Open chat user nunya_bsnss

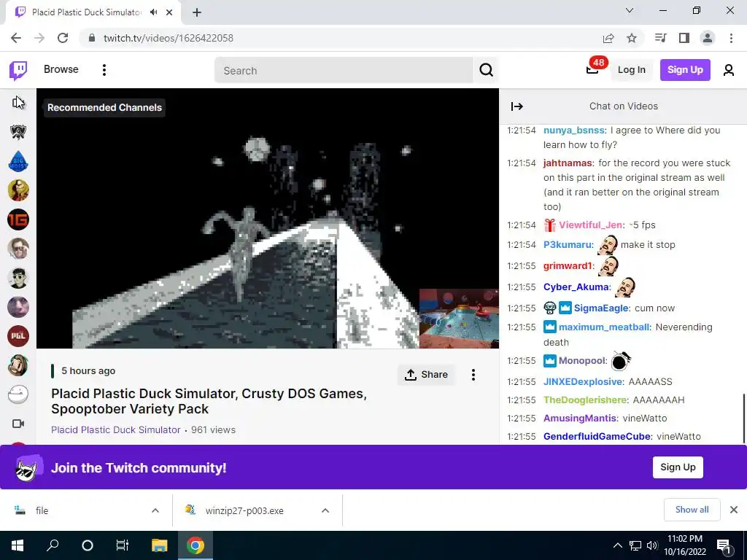[x=573, y=130]
